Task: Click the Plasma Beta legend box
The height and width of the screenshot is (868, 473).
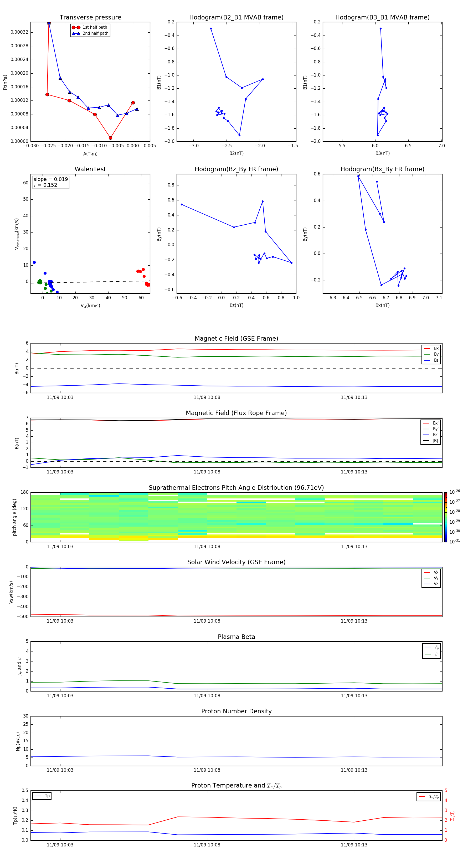Action: (431, 651)
